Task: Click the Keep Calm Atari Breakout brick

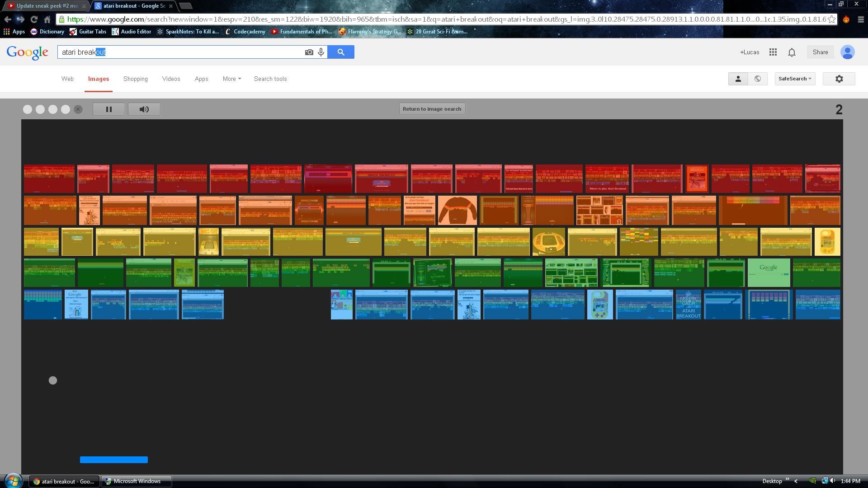Action: point(689,305)
